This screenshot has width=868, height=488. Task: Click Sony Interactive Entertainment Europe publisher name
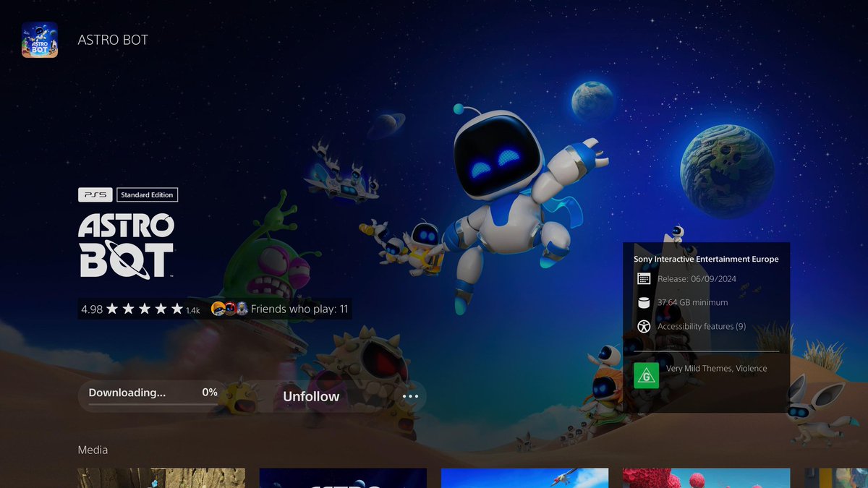[x=706, y=259]
